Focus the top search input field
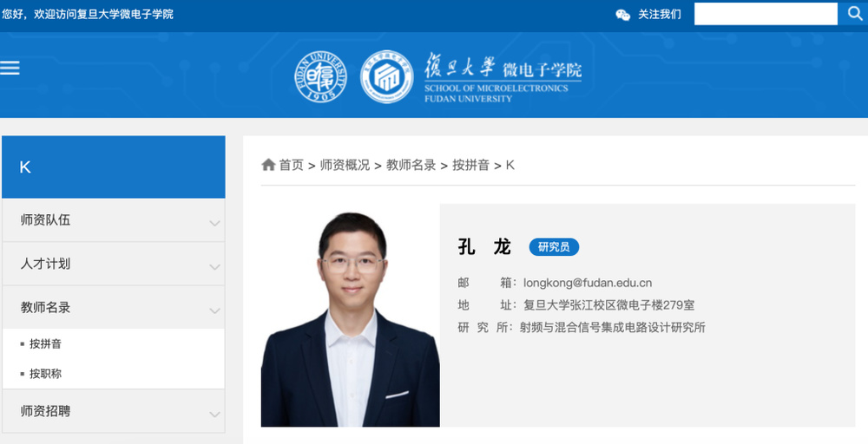 tap(765, 14)
